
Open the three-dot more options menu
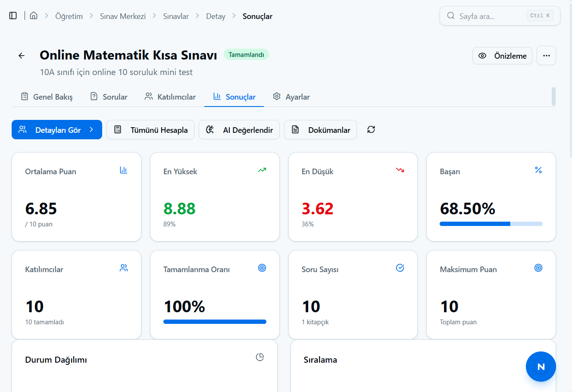point(546,56)
